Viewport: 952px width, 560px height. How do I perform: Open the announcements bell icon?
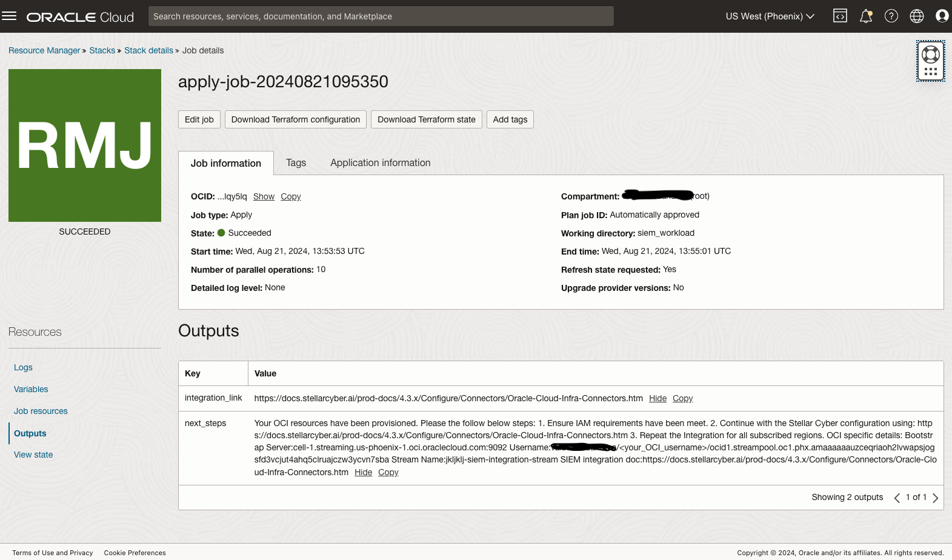(865, 16)
